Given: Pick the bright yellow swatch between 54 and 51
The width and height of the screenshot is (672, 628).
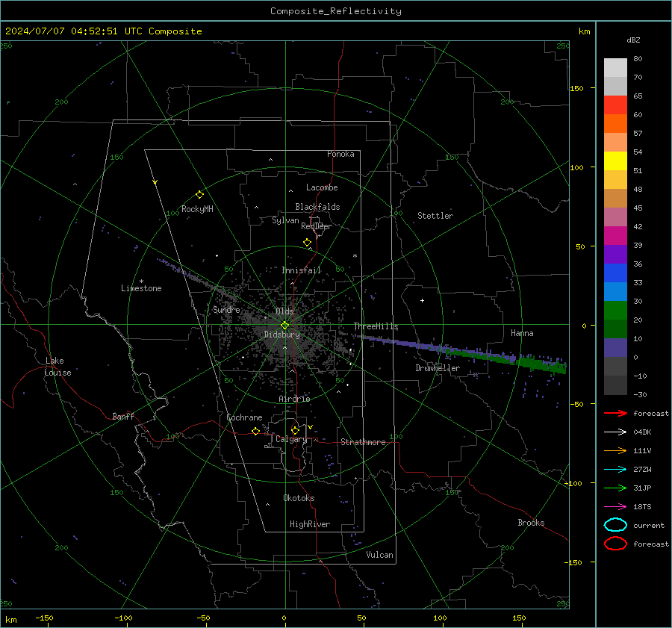Looking at the screenshot, I should (615, 161).
